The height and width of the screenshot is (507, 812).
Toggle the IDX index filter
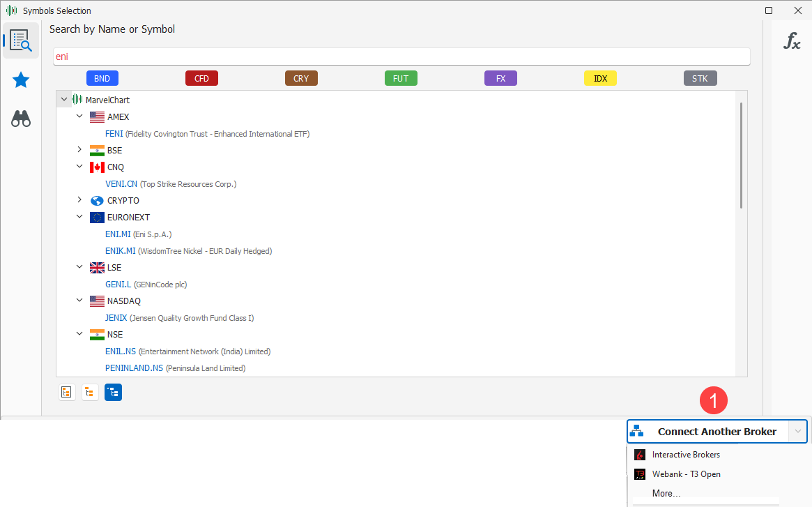[x=600, y=78]
